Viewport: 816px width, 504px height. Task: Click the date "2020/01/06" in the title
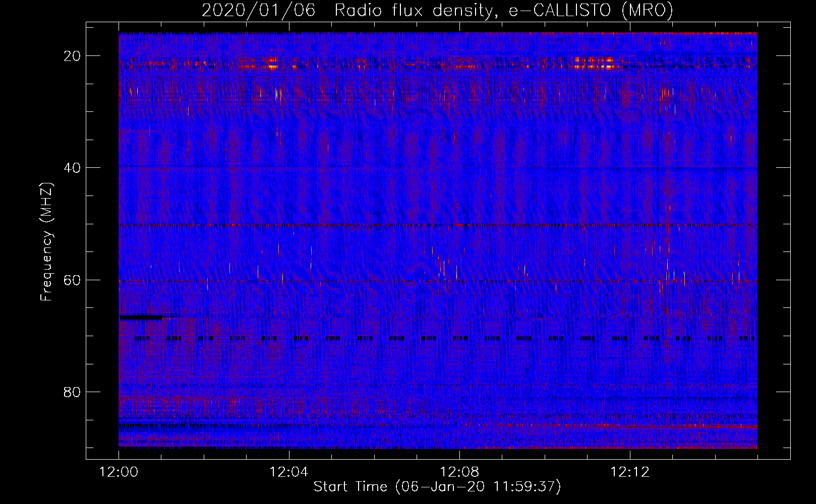click(x=259, y=11)
